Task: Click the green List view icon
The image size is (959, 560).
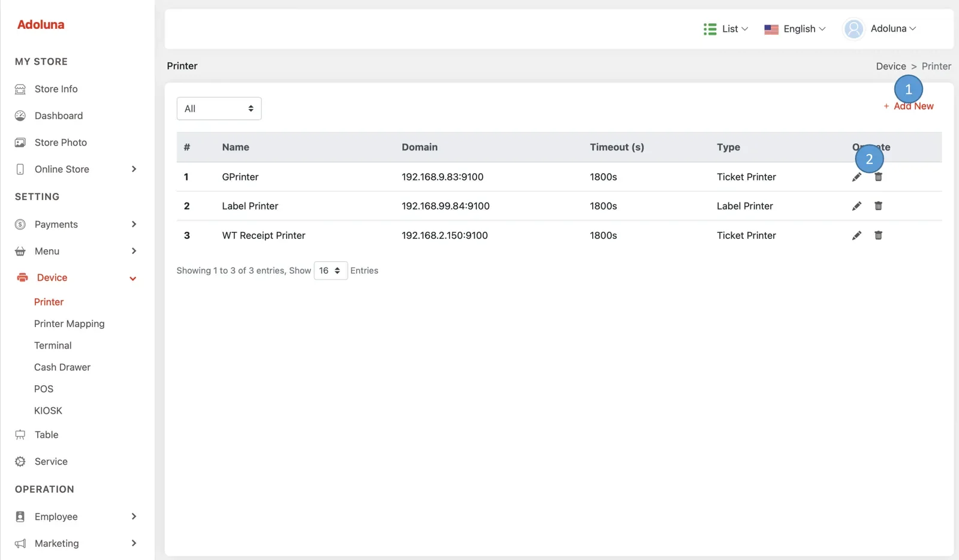Action: coord(710,29)
